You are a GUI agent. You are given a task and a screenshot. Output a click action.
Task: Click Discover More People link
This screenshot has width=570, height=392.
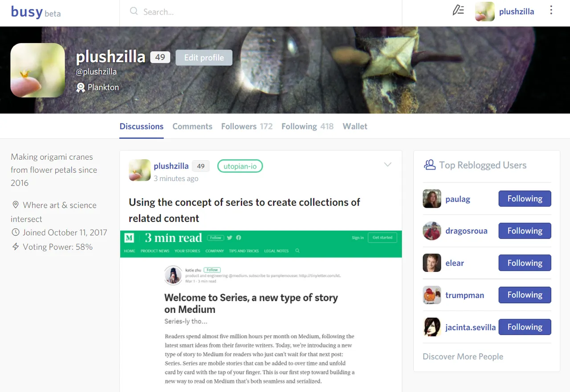tap(463, 356)
